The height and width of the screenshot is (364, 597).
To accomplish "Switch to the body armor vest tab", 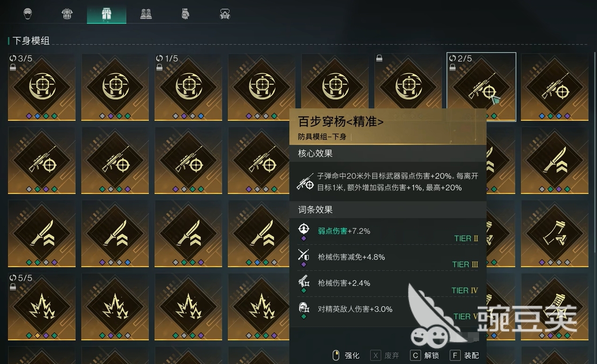I will [67, 14].
